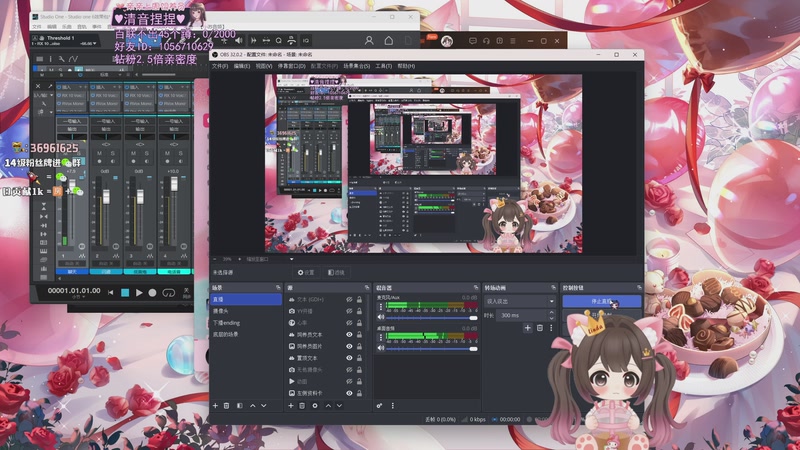Move source up in sources toolbar
800x450 pixels.
coord(328,406)
